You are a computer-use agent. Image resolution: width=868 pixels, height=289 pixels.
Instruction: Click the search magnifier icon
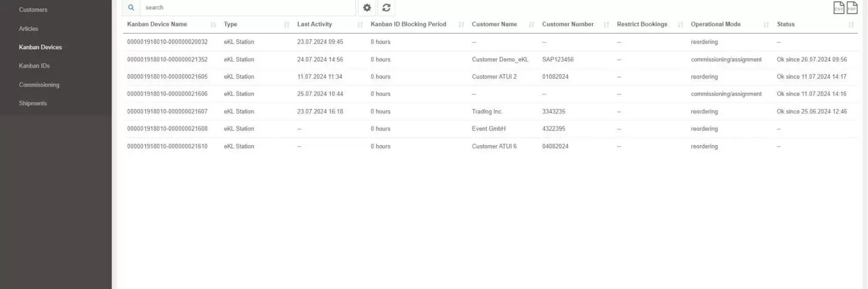[131, 7]
